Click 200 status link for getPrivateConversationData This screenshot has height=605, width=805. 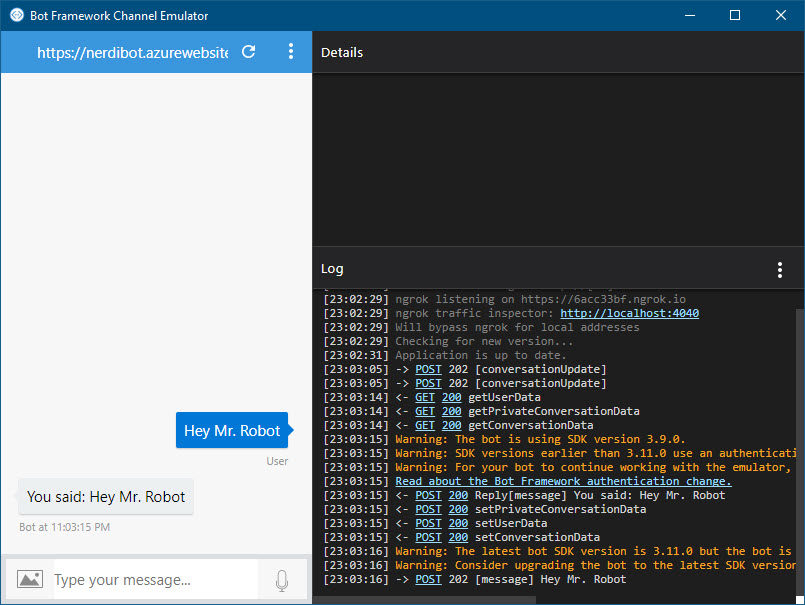(452, 411)
